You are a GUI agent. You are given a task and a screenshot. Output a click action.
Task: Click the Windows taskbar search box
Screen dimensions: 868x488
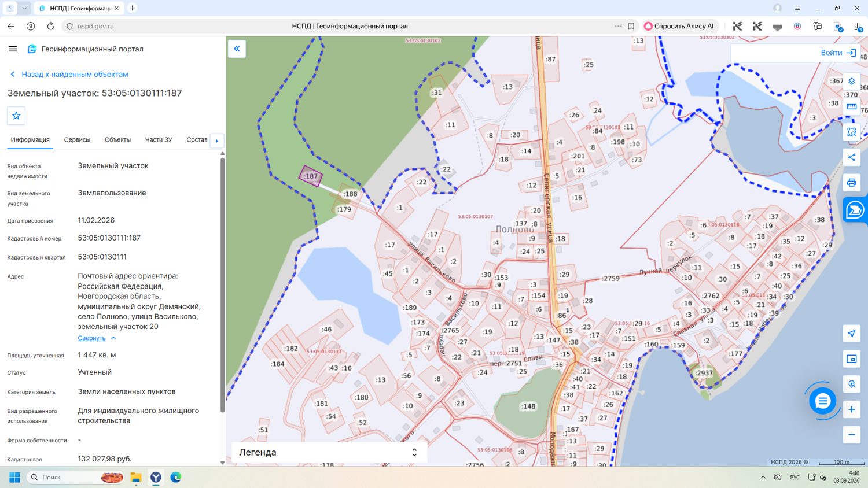click(x=76, y=478)
